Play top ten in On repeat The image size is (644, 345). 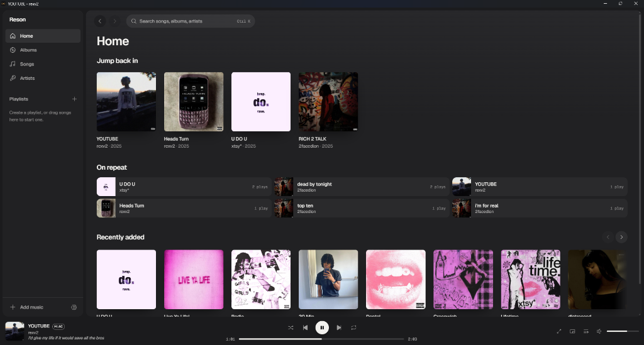(x=362, y=208)
